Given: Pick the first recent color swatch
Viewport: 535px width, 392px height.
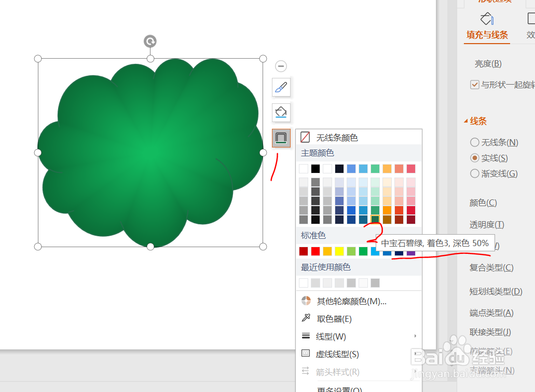Looking at the screenshot, I should tap(304, 283).
